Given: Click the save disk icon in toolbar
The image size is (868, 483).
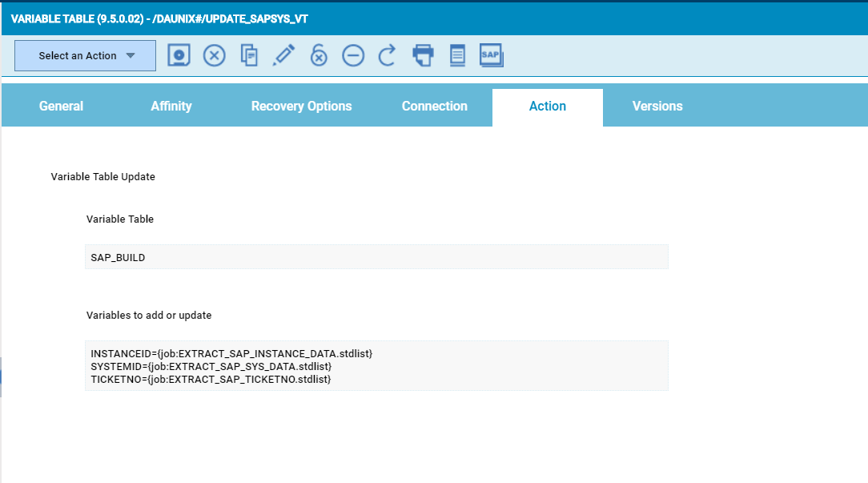Looking at the screenshot, I should [179, 55].
